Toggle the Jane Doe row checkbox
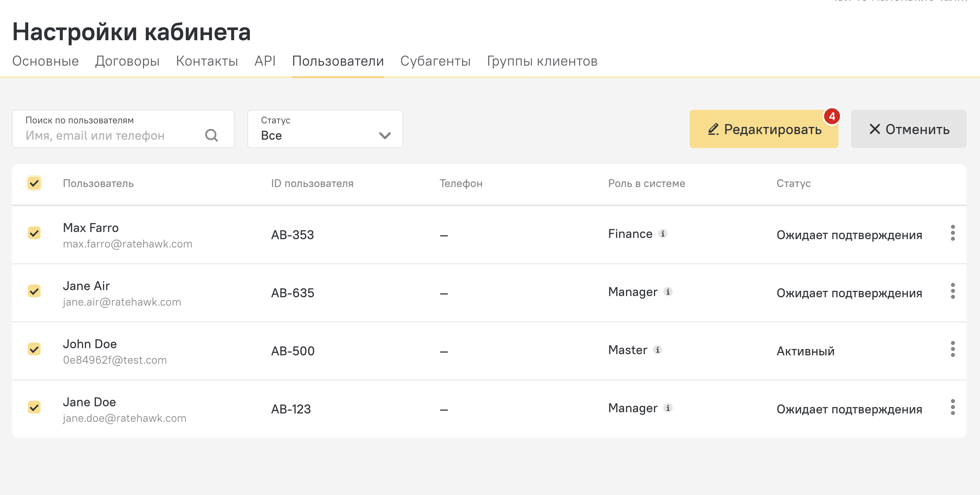Image resolution: width=980 pixels, height=495 pixels. (x=34, y=407)
